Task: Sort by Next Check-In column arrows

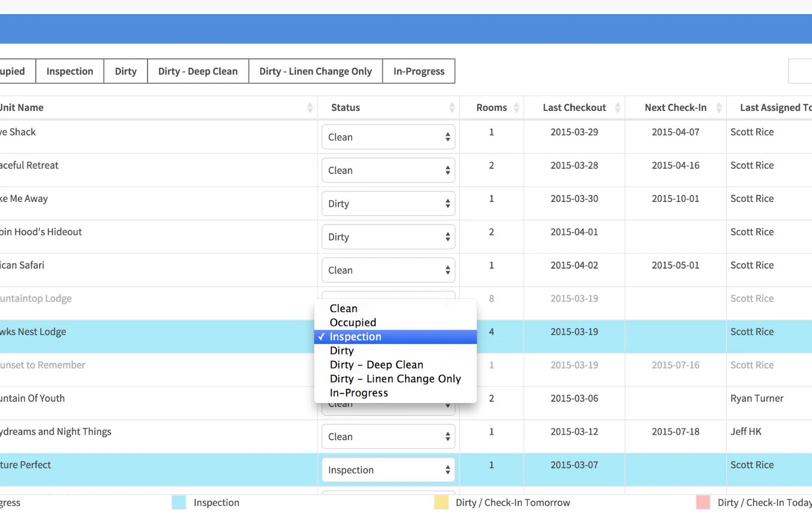Action: click(718, 108)
